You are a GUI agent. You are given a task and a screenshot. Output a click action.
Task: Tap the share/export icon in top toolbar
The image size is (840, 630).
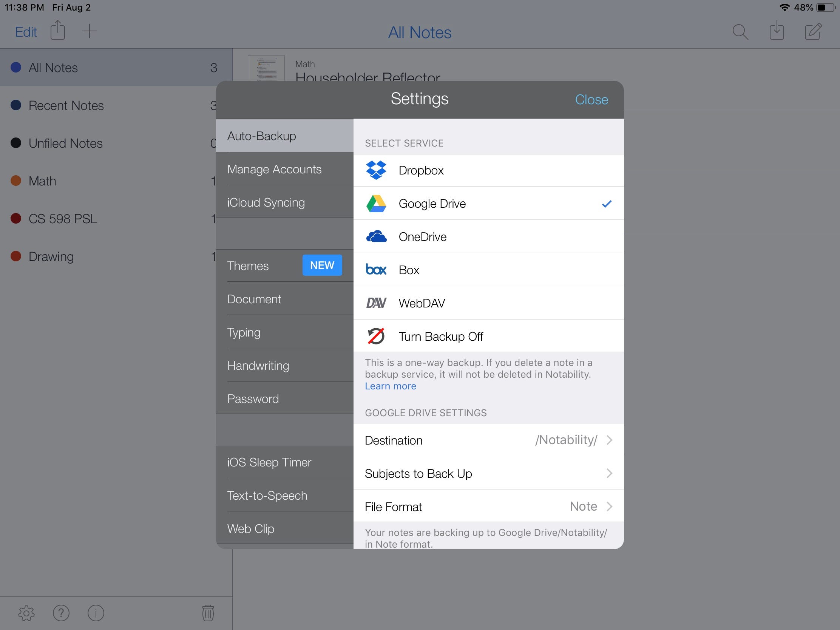point(58,31)
